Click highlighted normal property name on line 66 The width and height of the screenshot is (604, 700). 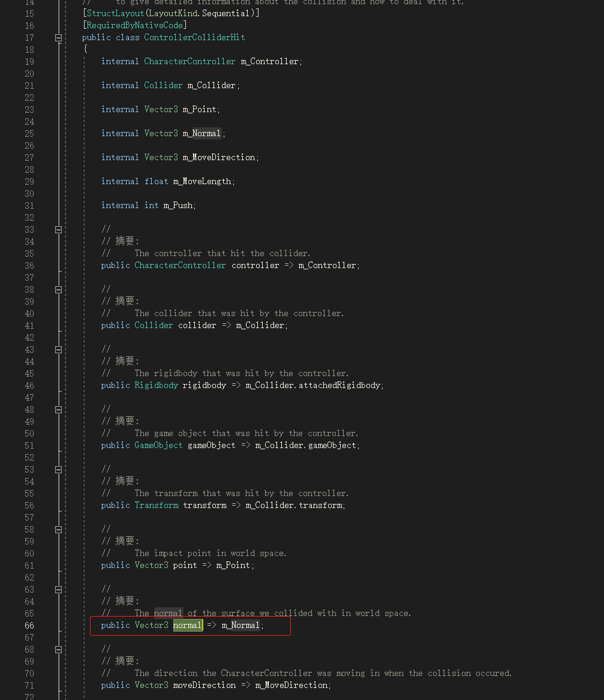coord(188,626)
